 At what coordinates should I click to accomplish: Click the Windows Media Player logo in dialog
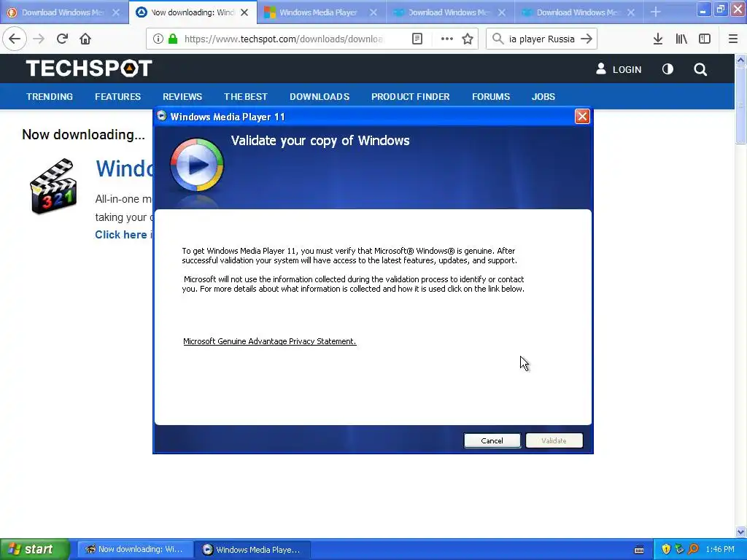click(197, 165)
